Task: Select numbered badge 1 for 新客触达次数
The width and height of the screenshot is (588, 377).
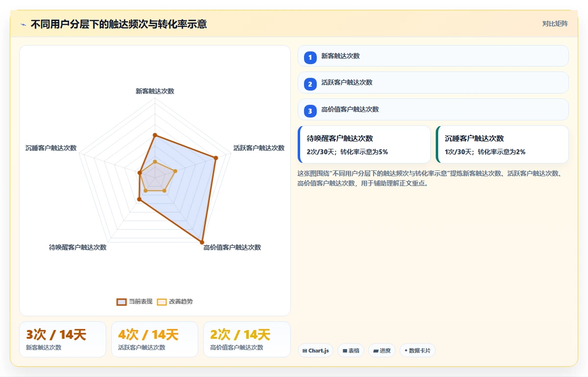Action: pos(310,57)
